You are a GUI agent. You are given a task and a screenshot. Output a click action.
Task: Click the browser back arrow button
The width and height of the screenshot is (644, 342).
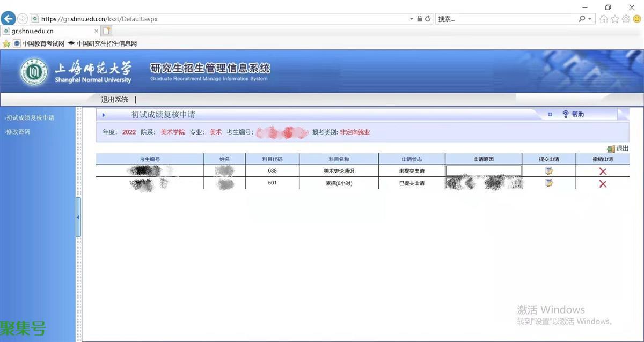pyautogui.click(x=8, y=19)
